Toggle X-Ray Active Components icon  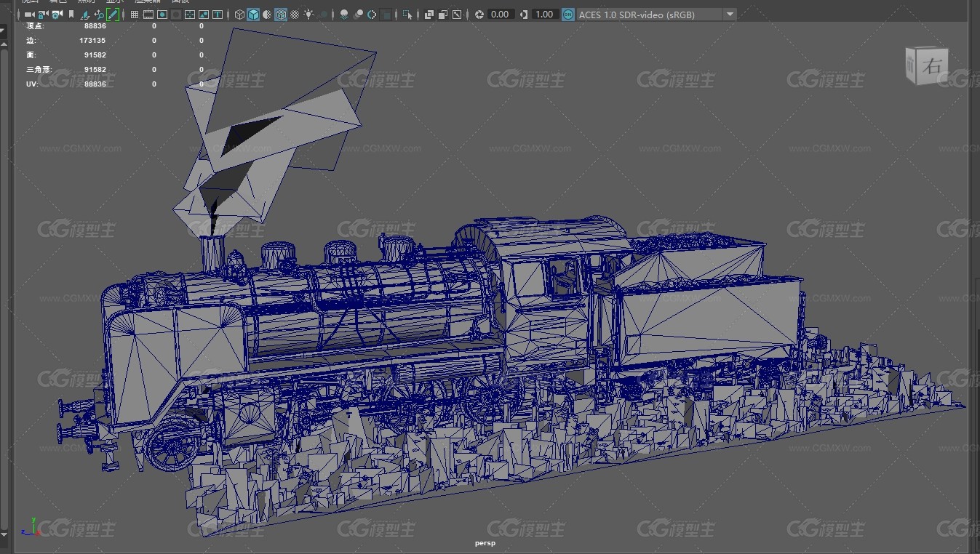click(x=443, y=15)
